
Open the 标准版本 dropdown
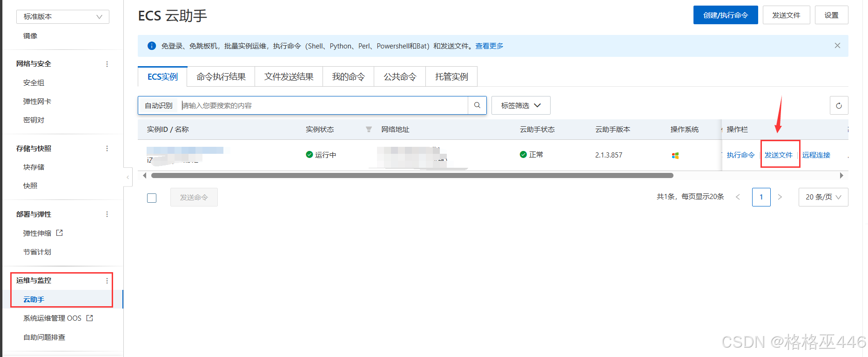coord(63,16)
